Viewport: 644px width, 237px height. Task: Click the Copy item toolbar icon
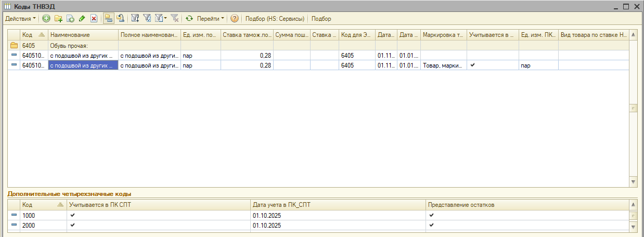[x=70, y=19]
